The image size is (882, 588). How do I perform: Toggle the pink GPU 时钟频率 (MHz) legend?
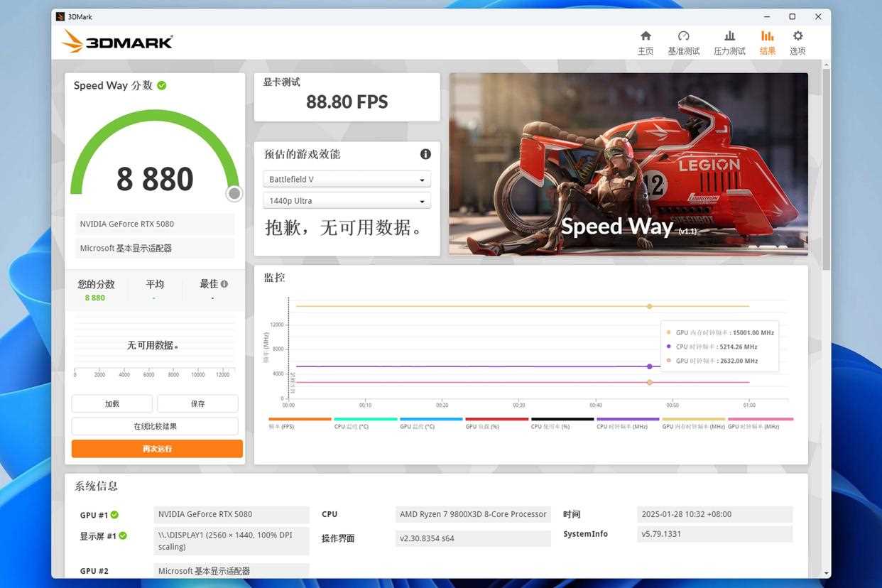click(760, 423)
